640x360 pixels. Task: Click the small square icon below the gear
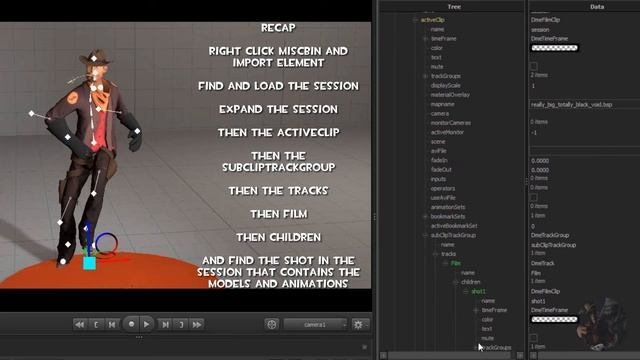pos(364,347)
